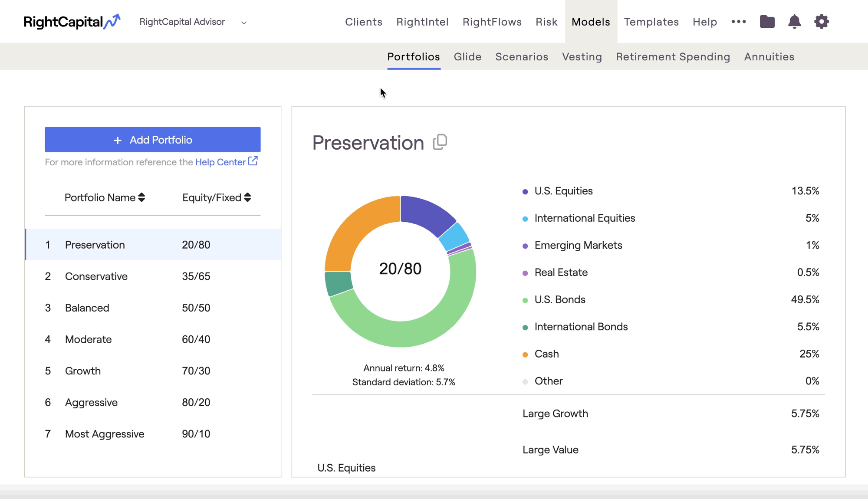Open RightIntel menu
This screenshot has height=499, width=868.
point(422,22)
